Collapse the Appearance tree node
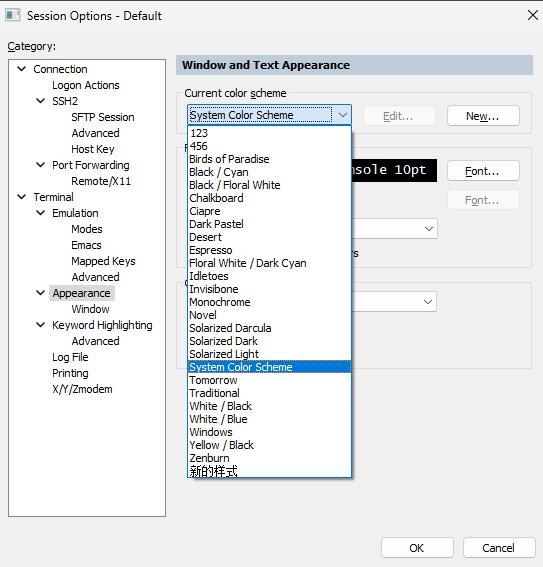 41,293
